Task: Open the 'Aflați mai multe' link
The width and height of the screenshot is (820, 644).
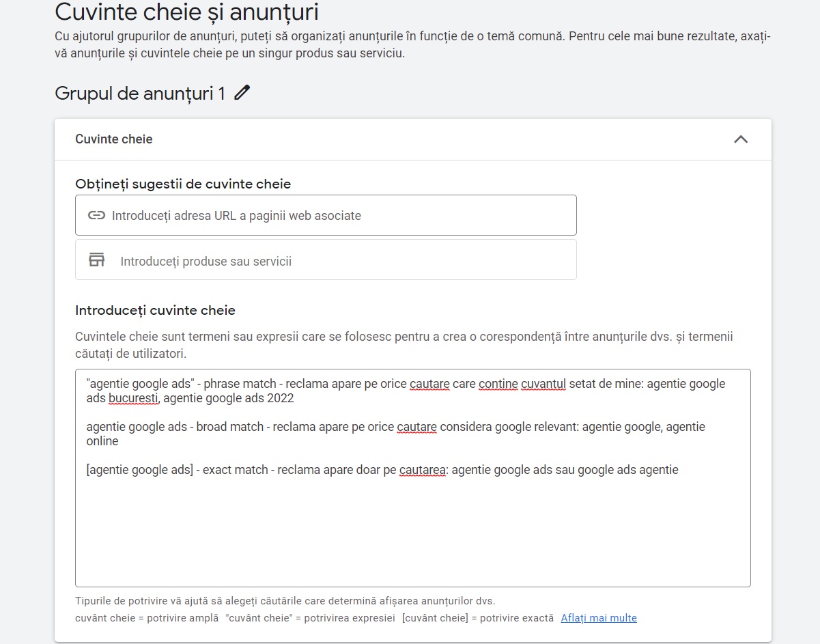Action: click(599, 617)
